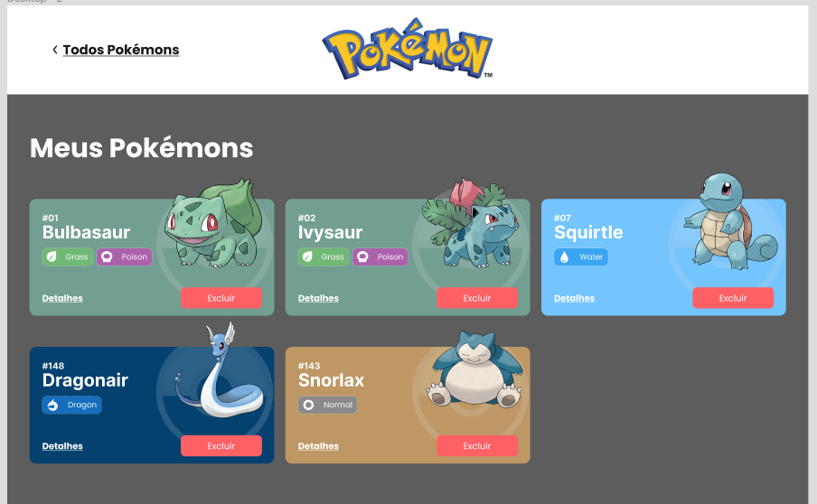Click the Bulbasaur artwork image
817x504 pixels.
(x=213, y=223)
